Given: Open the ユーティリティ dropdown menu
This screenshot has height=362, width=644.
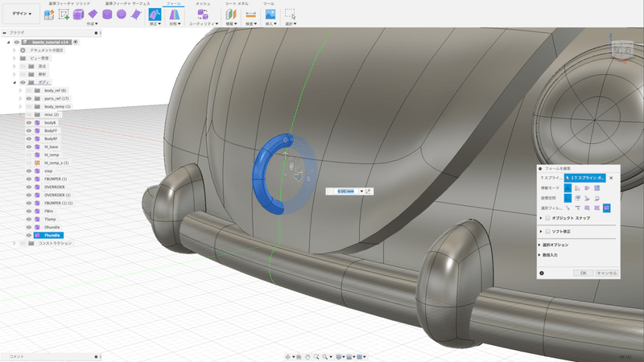Looking at the screenshot, I should [204, 24].
